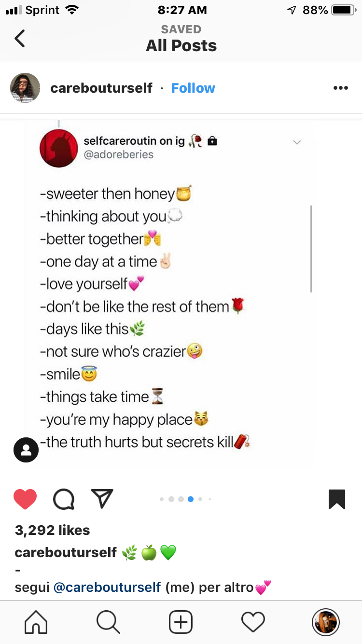362x644 pixels.
Task: Follow the carebouturself account
Action: (x=193, y=88)
